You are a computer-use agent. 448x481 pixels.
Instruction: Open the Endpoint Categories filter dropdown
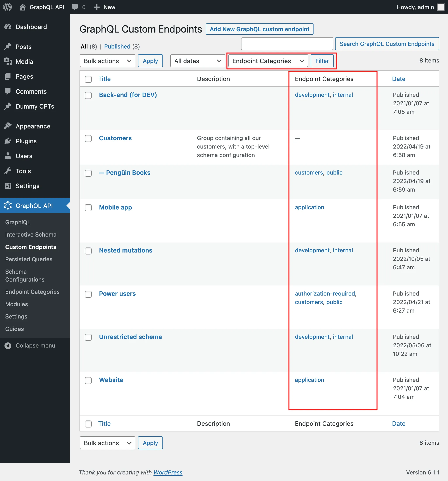pyautogui.click(x=268, y=61)
